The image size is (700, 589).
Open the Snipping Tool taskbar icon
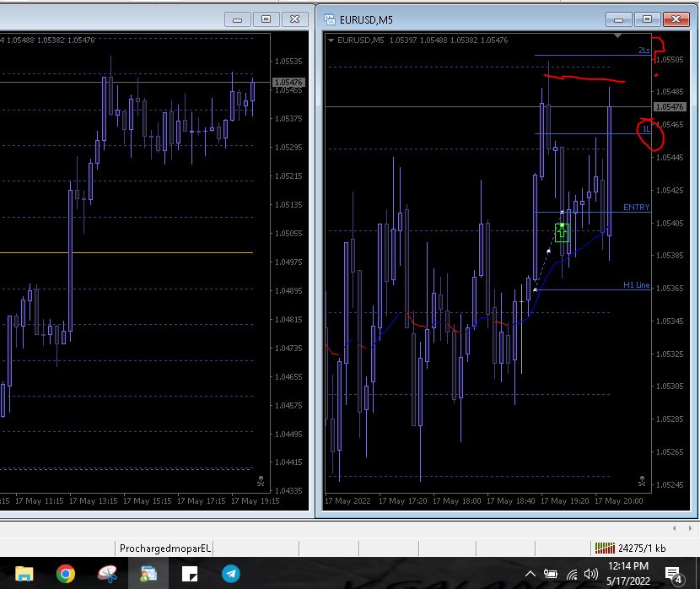tap(107, 574)
